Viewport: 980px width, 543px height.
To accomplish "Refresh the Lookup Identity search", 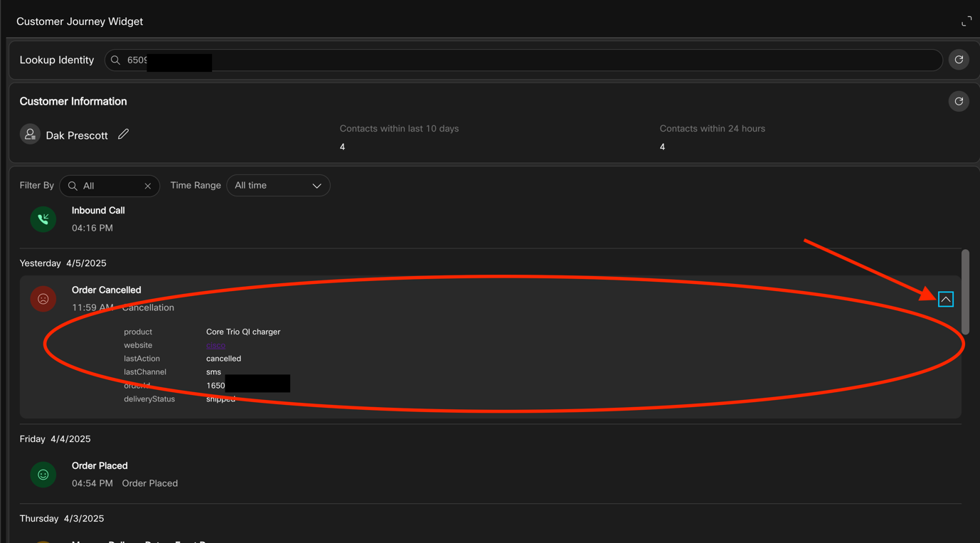I will 959,60.
